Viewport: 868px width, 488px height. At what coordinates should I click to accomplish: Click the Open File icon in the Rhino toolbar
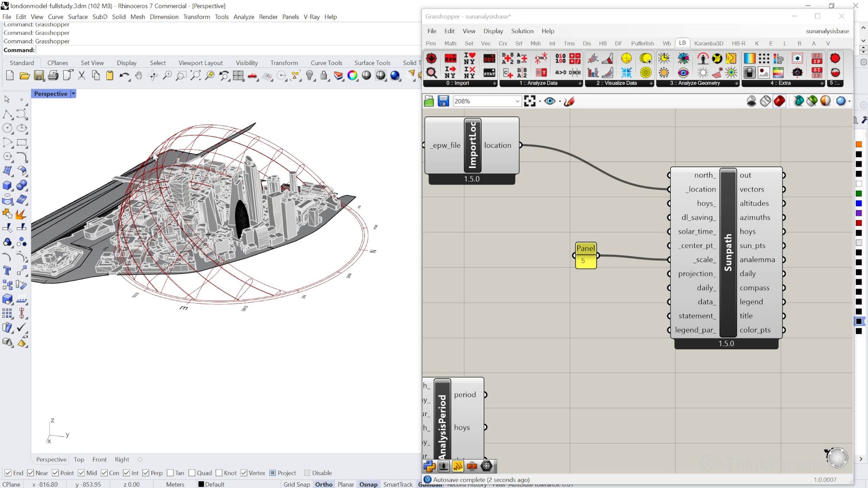(24, 76)
